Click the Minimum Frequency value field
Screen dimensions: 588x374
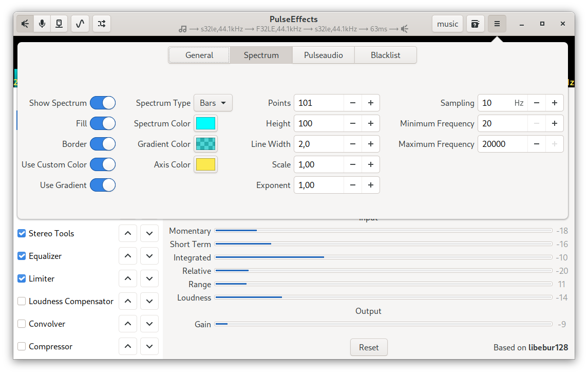point(503,123)
